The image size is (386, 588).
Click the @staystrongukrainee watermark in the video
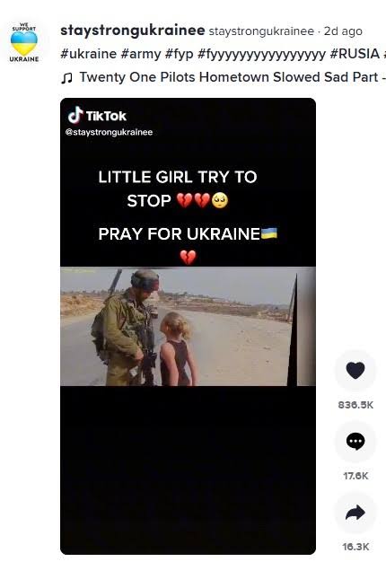tap(109, 132)
